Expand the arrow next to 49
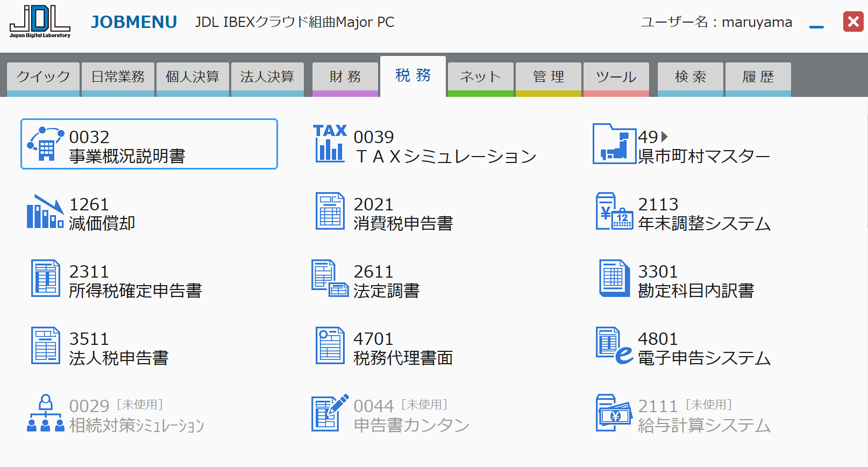Viewport: 868px width, 467px height. (x=665, y=137)
